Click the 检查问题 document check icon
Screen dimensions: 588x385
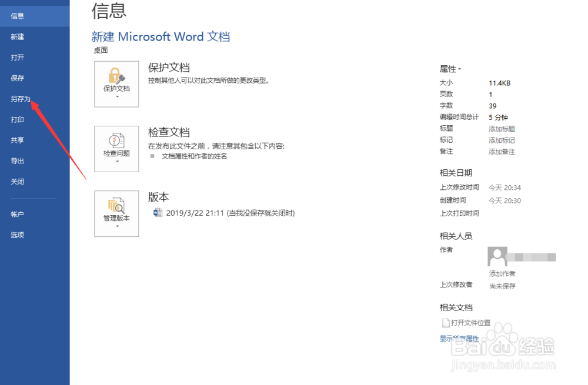116,140
